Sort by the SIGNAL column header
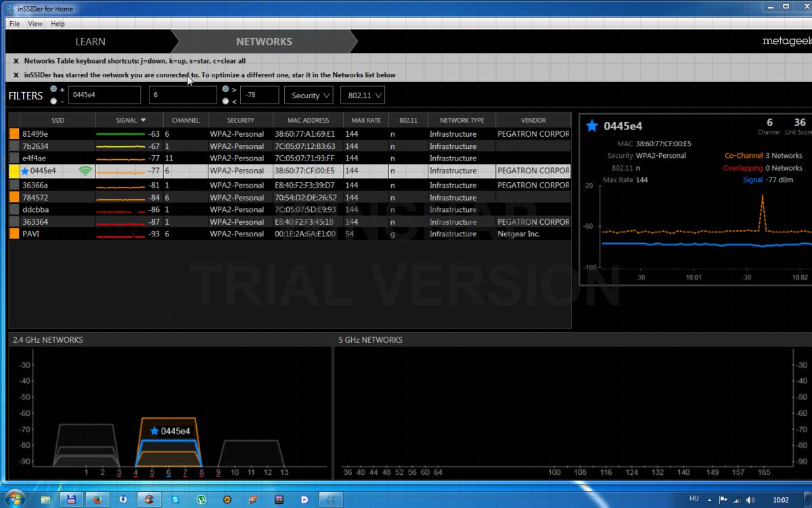The width and height of the screenshot is (812, 508). pyautogui.click(x=131, y=120)
